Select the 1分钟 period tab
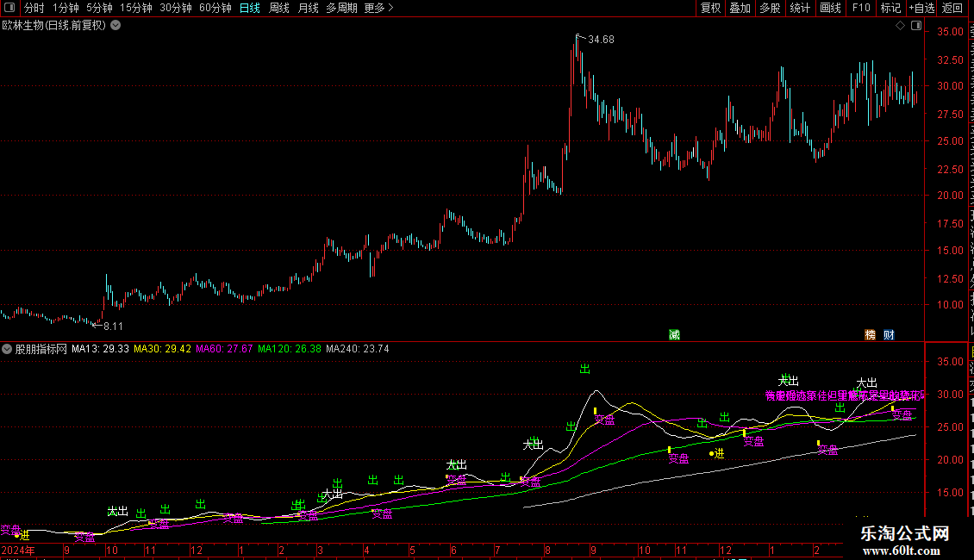The width and height of the screenshot is (974, 560). point(66,8)
